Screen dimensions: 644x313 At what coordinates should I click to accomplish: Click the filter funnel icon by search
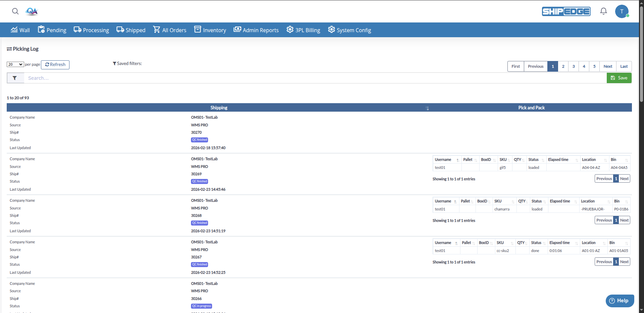(x=15, y=78)
